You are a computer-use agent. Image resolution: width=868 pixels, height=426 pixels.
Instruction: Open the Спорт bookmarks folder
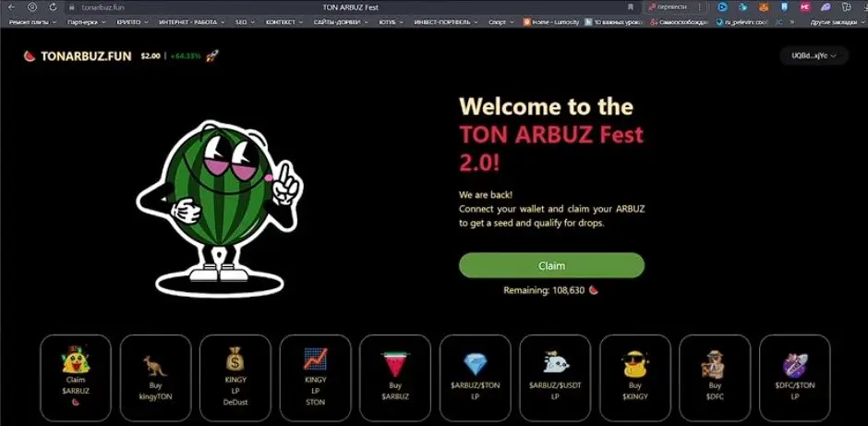pos(501,22)
